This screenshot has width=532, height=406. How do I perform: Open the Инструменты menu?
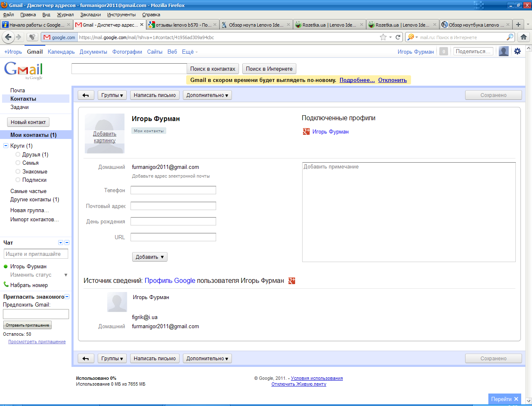(121, 15)
